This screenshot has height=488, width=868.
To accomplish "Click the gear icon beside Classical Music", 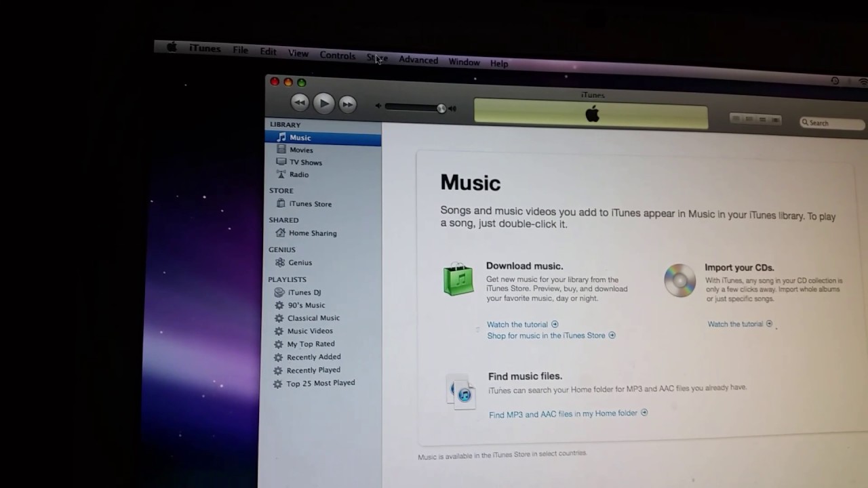I will pyautogui.click(x=279, y=318).
